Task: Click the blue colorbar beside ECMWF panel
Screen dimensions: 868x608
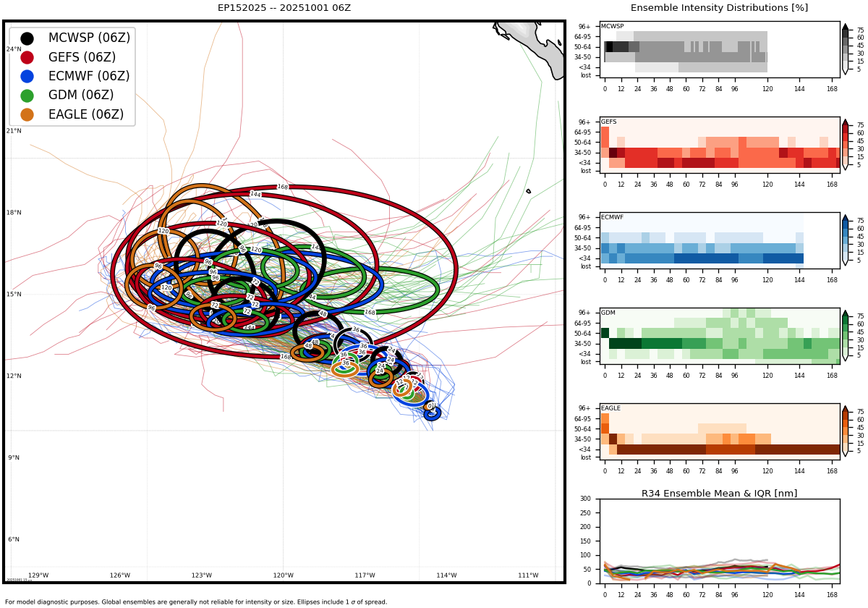Action: click(845, 240)
